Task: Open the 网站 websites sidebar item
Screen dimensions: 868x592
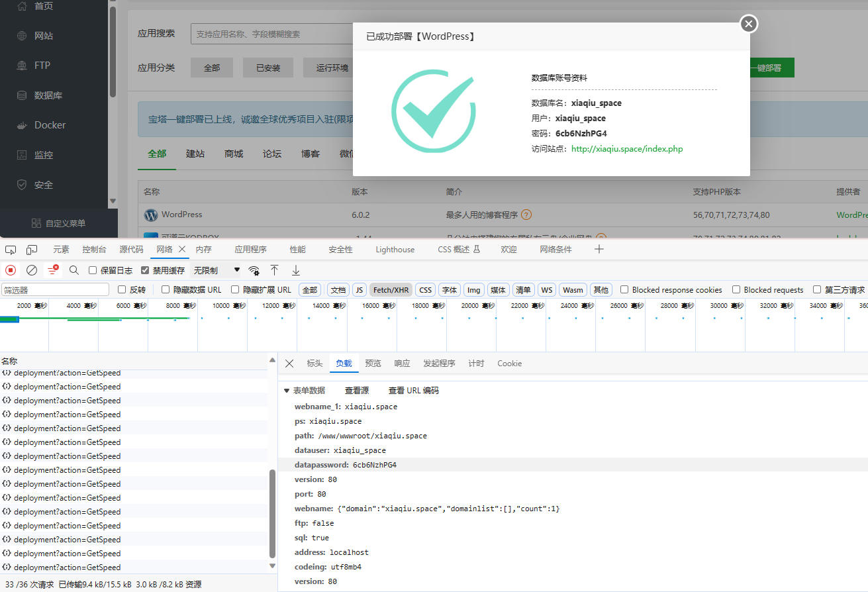Action: (x=44, y=36)
